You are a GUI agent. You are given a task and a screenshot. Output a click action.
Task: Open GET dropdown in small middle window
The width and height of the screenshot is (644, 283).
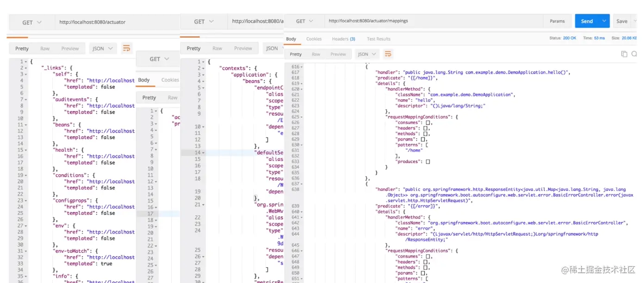point(159,59)
